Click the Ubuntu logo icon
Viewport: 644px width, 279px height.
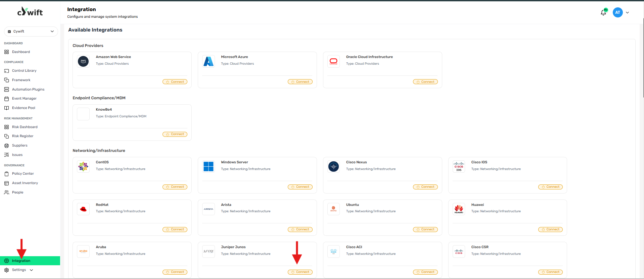coord(333,209)
